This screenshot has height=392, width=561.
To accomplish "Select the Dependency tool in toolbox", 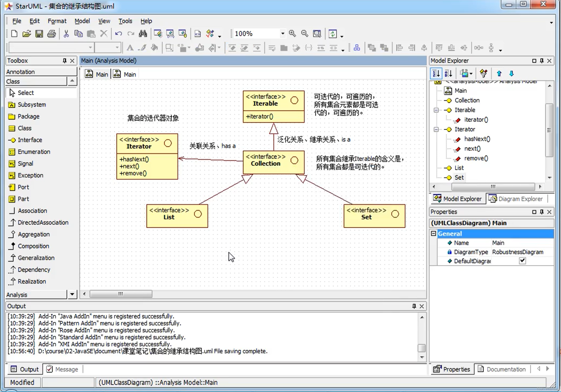I will 34,269.
